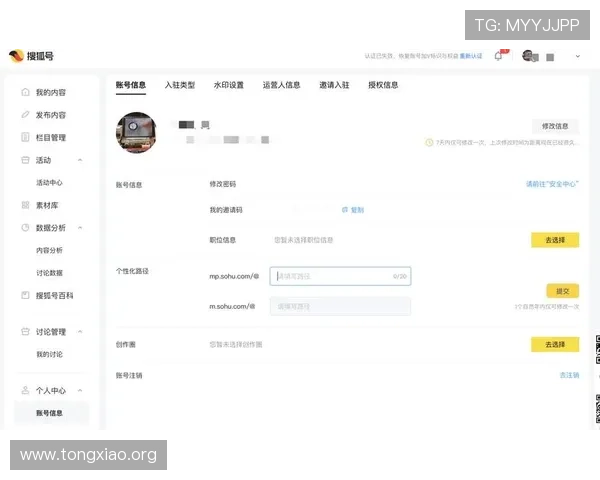The image size is (600, 480).
Task: Click 去选择 for 创作圈
Action: pyautogui.click(x=555, y=344)
